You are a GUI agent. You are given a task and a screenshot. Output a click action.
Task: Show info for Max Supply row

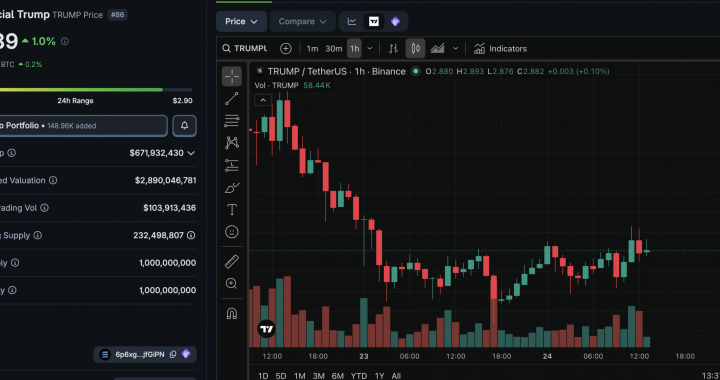point(12,291)
